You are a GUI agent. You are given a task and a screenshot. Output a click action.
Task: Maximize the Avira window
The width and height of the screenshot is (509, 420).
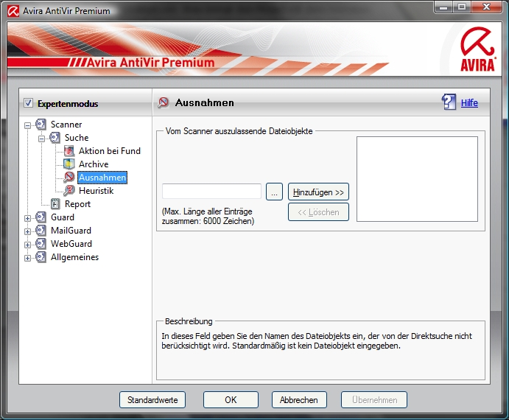click(462, 7)
